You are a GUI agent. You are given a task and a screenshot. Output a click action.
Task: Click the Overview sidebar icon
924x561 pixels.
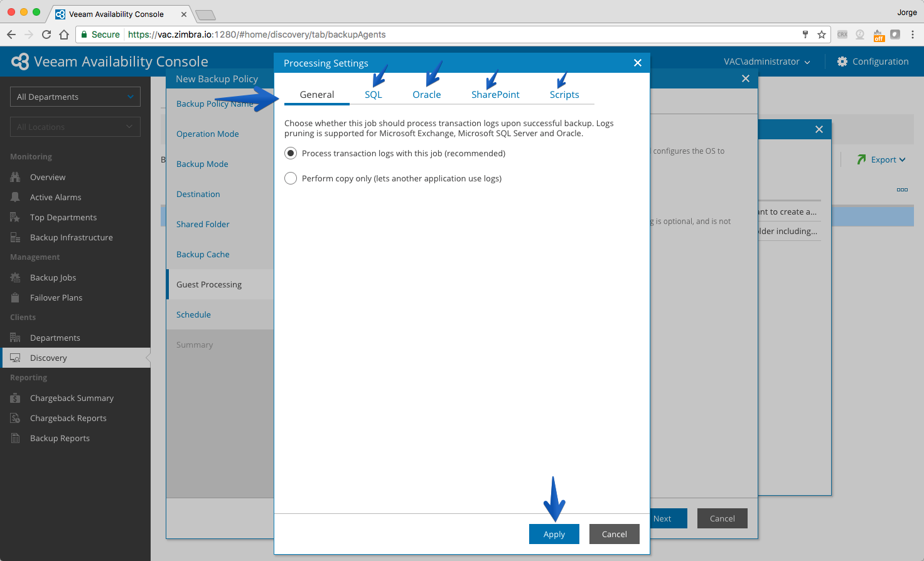(15, 177)
